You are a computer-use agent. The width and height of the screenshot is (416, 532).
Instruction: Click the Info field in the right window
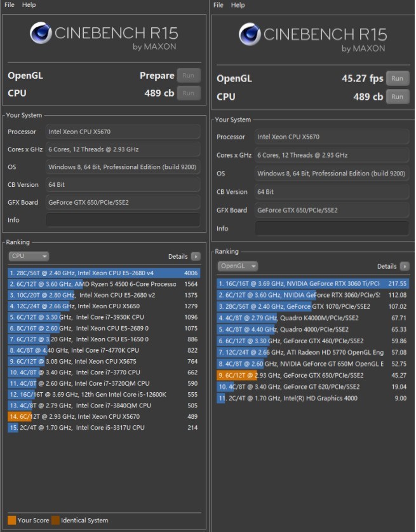point(332,228)
